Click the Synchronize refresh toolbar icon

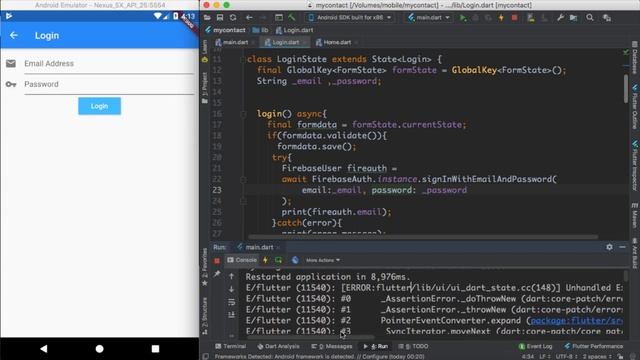point(233,18)
